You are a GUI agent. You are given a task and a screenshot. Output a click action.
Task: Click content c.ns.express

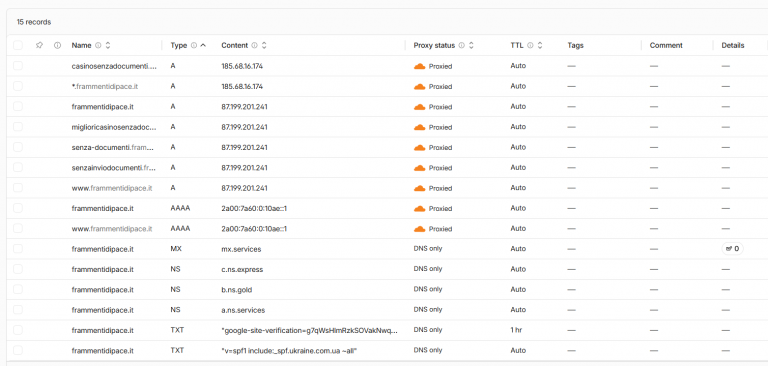pos(242,269)
